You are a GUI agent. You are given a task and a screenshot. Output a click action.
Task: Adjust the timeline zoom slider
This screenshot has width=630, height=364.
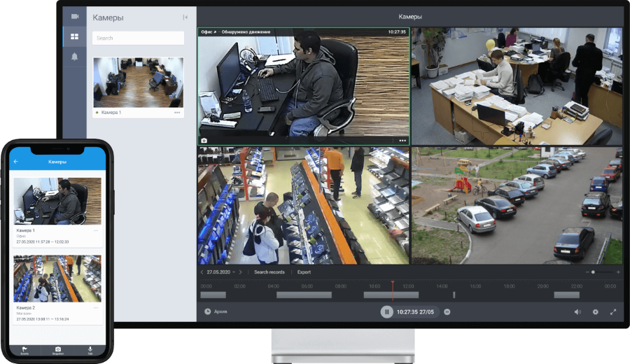click(x=593, y=272)
